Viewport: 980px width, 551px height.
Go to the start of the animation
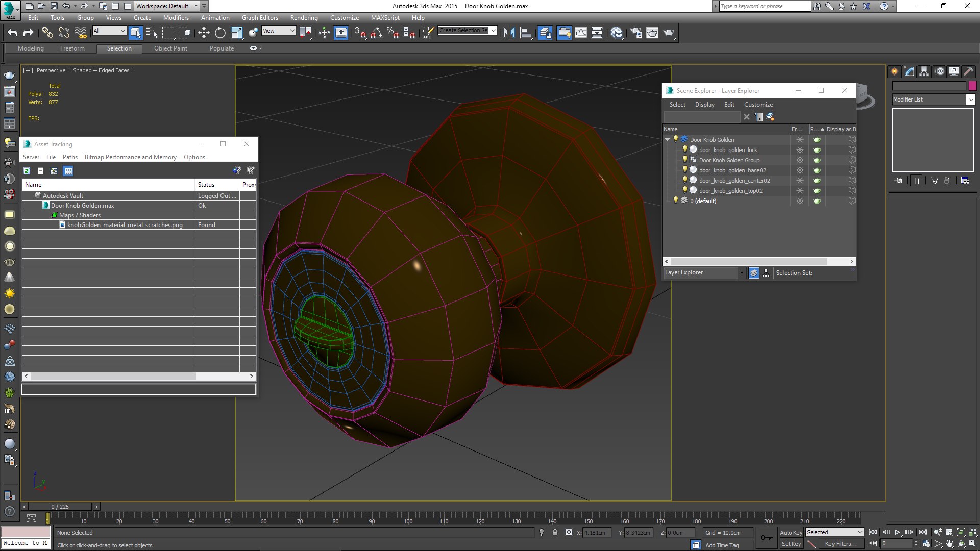(x=873, y=532)
